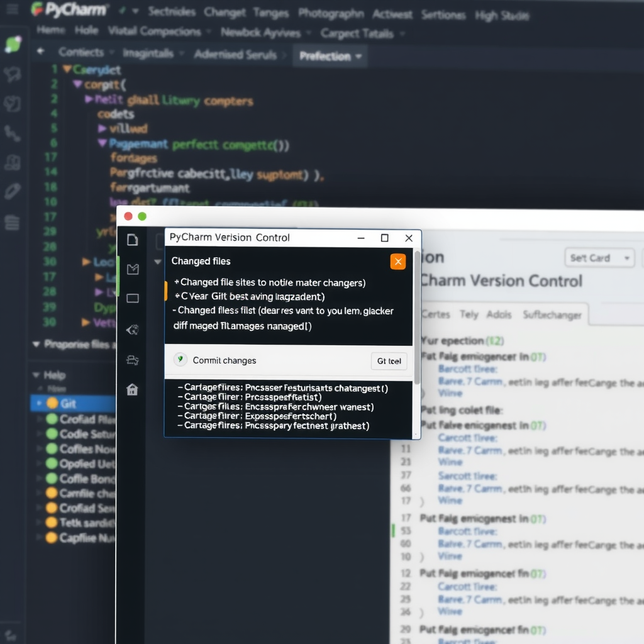Toggle the orange marker beside Changed files list

coord(166,289)
